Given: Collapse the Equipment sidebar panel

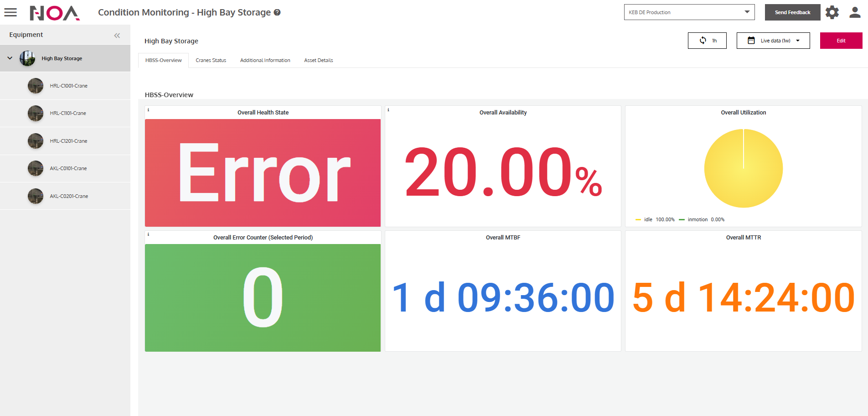Looking at the screenshot, I should pyautogui.click(x=117, y=35).
